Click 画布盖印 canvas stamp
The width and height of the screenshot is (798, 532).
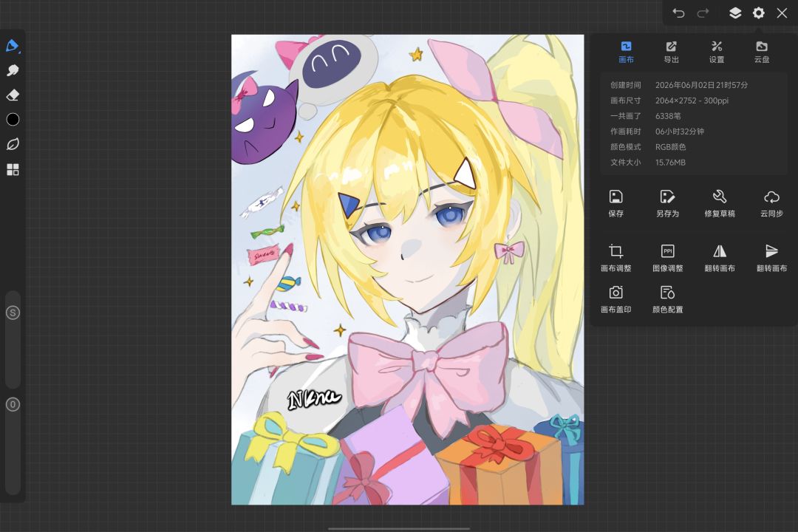point(615,299)
